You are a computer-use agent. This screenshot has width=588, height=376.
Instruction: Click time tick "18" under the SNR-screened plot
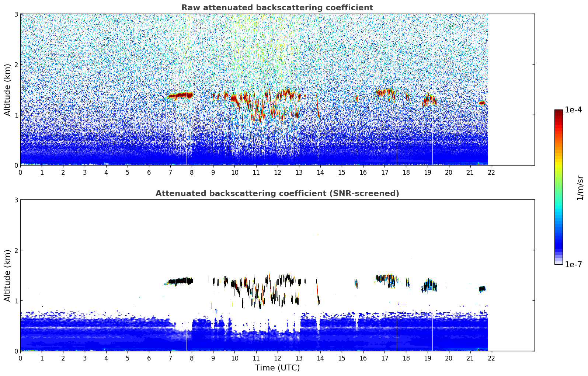pyautogui.click(x=406, y=358)
